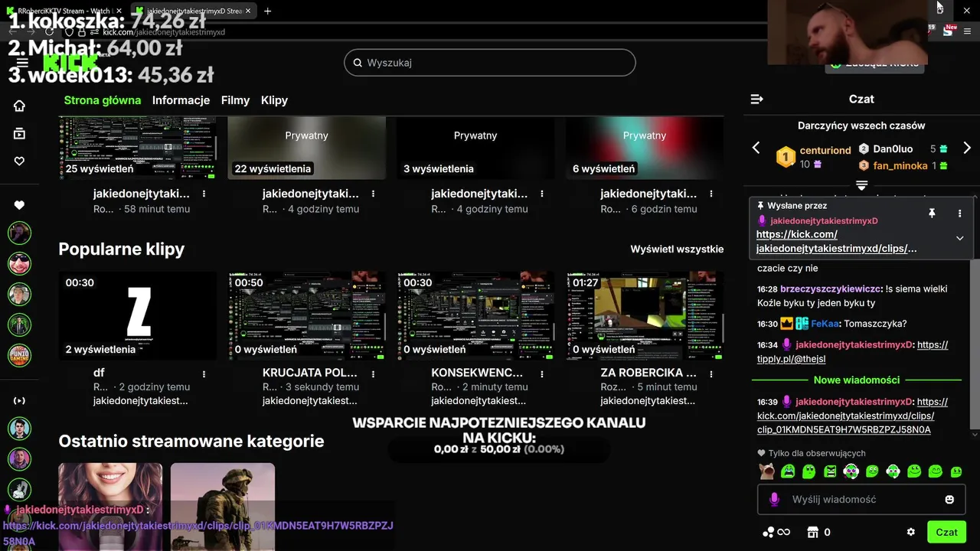Viewport: 980px width, 551px height.
Task: Switch to Strona główna tab
Action: 103,100
